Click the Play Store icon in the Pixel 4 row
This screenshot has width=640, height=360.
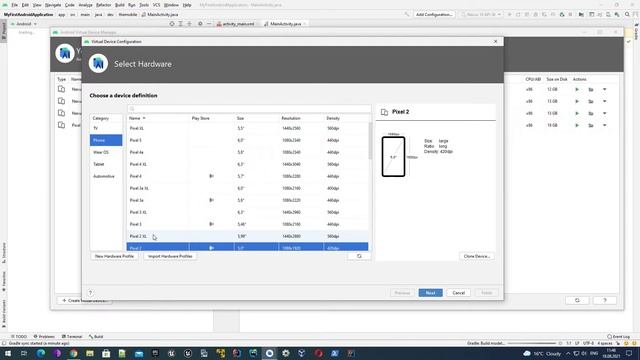click(x=211, y=176)
